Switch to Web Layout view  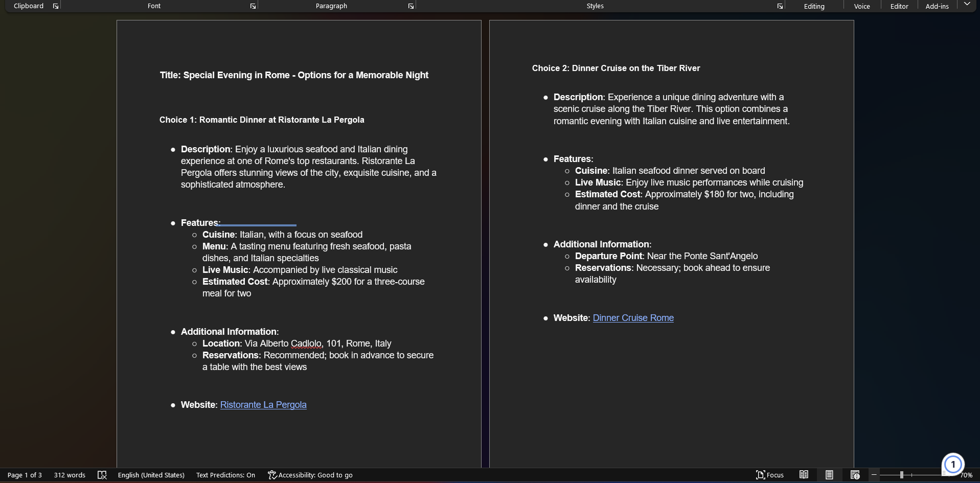(x=855, y=475)
